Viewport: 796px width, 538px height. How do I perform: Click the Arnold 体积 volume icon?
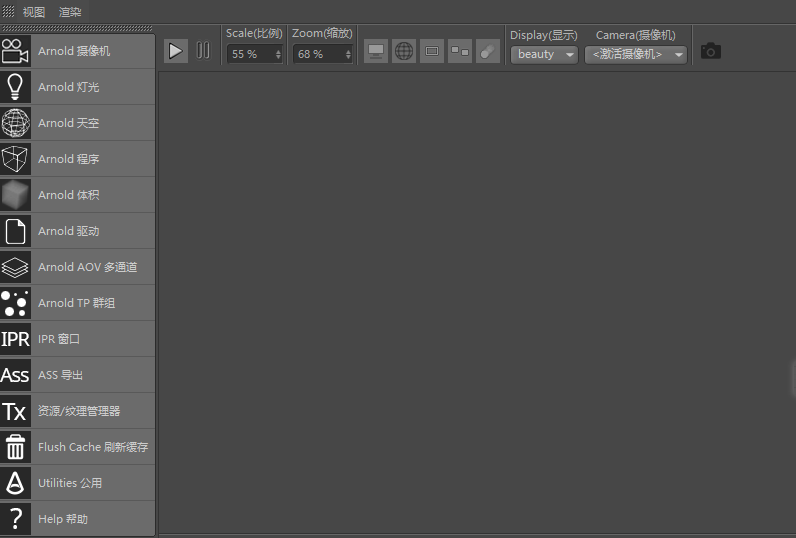click(15, 195)
